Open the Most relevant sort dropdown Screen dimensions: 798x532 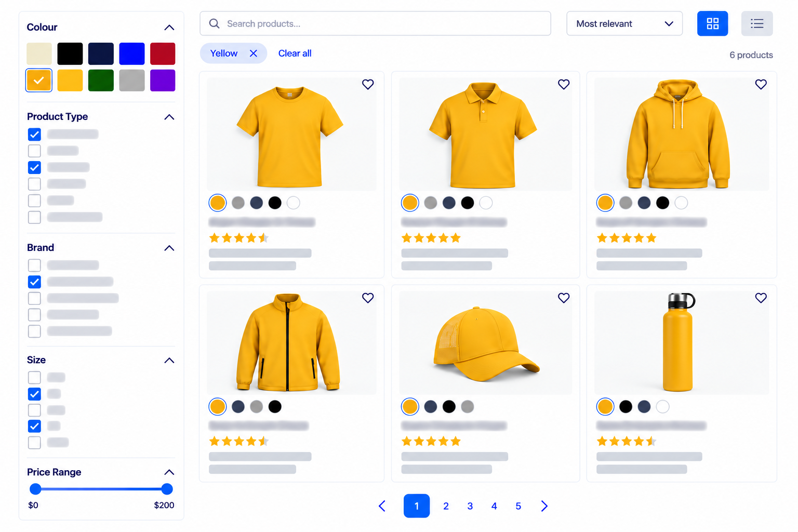coord(624,23)
